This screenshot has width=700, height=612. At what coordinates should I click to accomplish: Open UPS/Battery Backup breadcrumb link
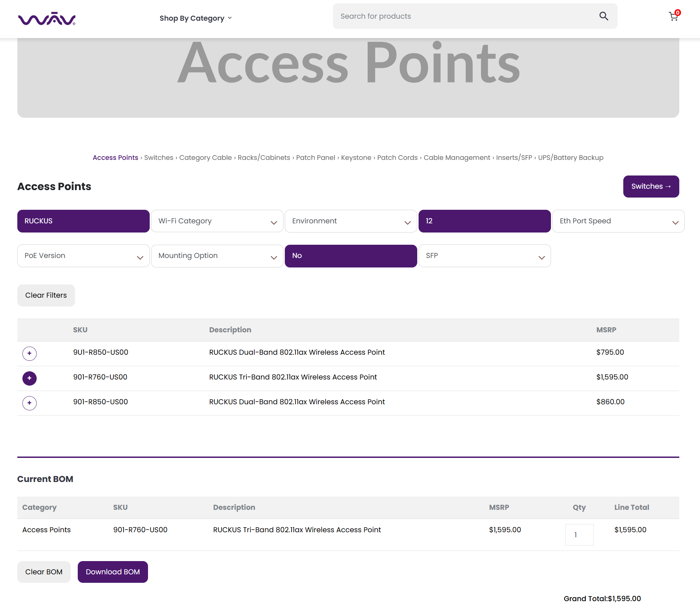(571, 158)
